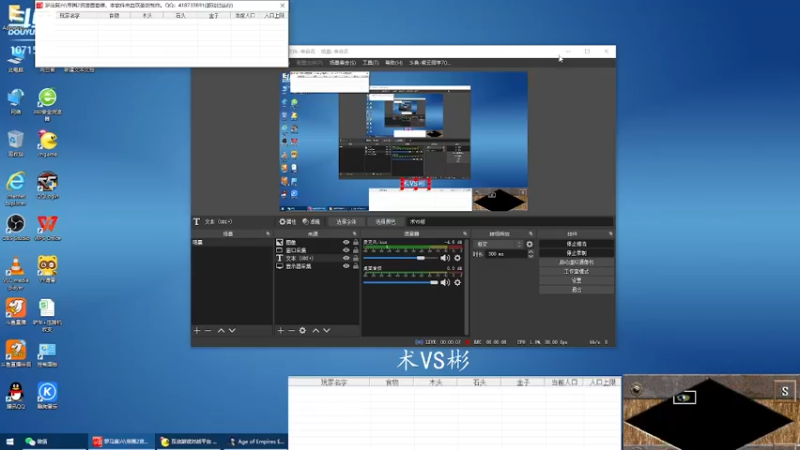Open the scene transition type dropdown

click(498, 244)
